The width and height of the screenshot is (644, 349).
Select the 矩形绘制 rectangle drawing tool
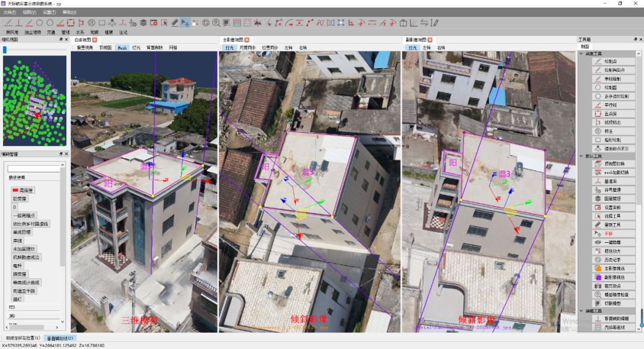[607, 139]
